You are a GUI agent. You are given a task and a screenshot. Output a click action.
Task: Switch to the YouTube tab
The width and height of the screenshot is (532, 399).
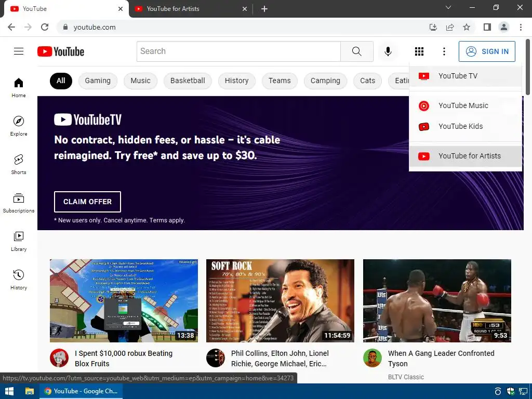[66, 9]
